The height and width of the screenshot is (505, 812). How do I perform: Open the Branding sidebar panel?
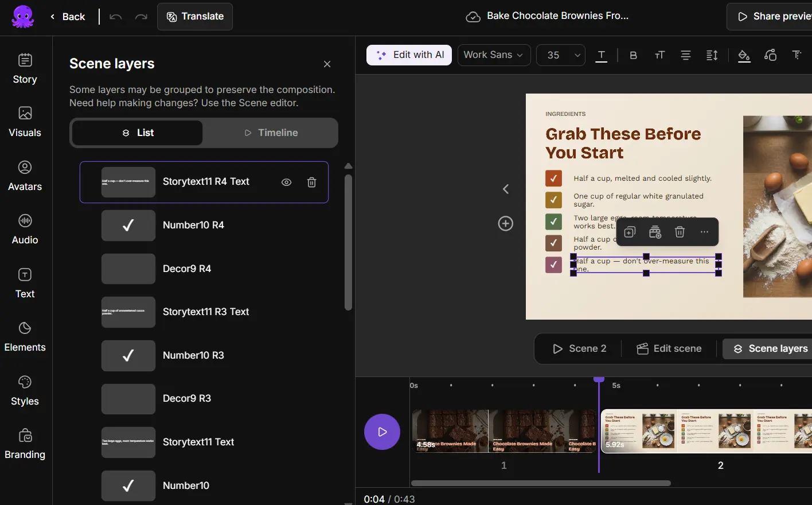(25, 444)
